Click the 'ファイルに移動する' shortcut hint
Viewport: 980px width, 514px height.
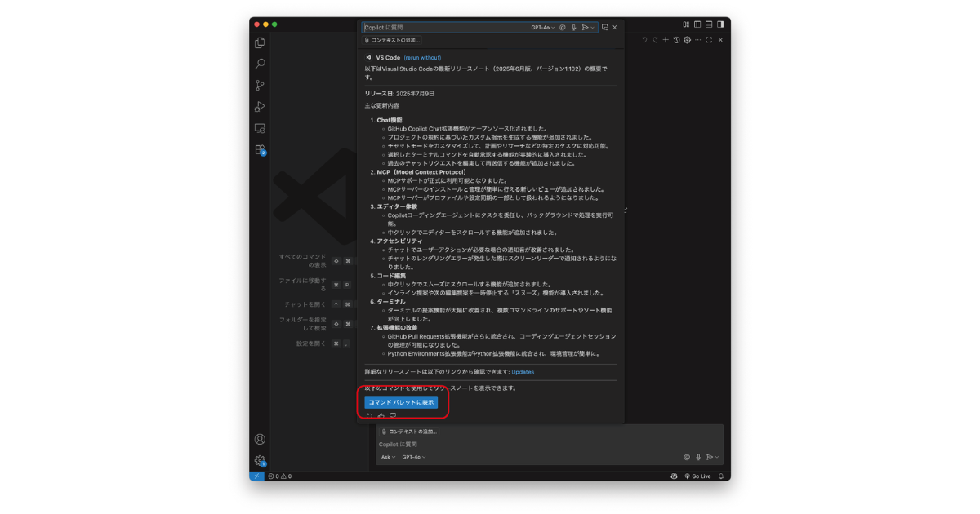tap(303, 285)
